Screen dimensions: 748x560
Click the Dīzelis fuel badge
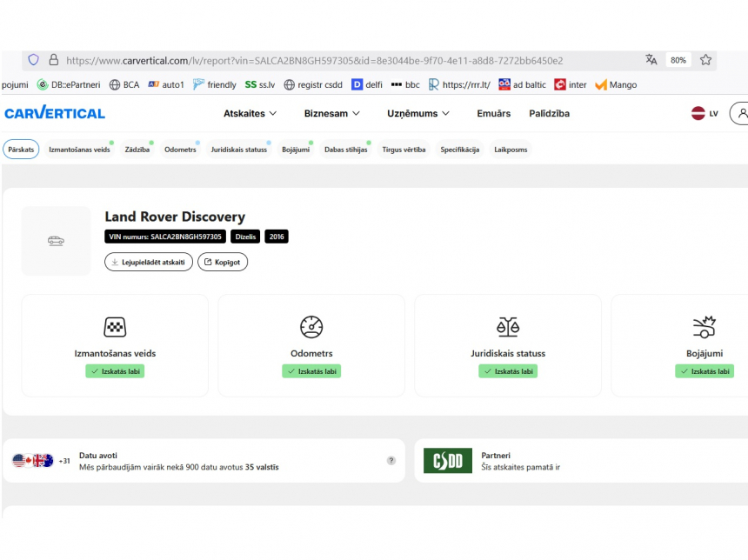[245, 237]
